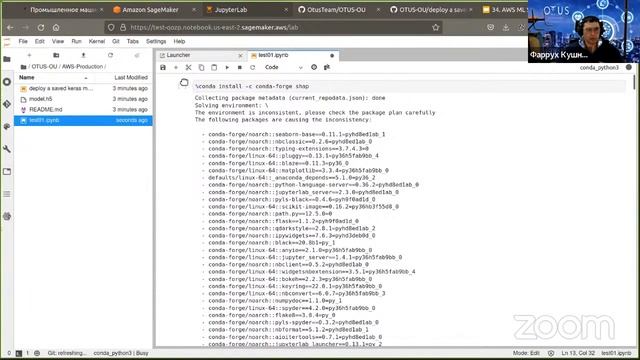Open the Extension Manager puzzle icon
This screenshot has height=360, width=640.
tap(7, 216)
